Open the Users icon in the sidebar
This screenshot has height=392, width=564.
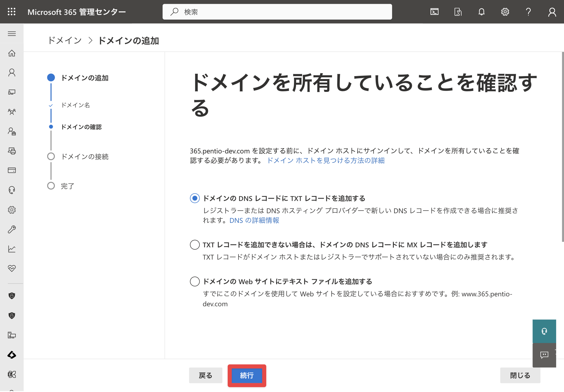coord(12,73)
